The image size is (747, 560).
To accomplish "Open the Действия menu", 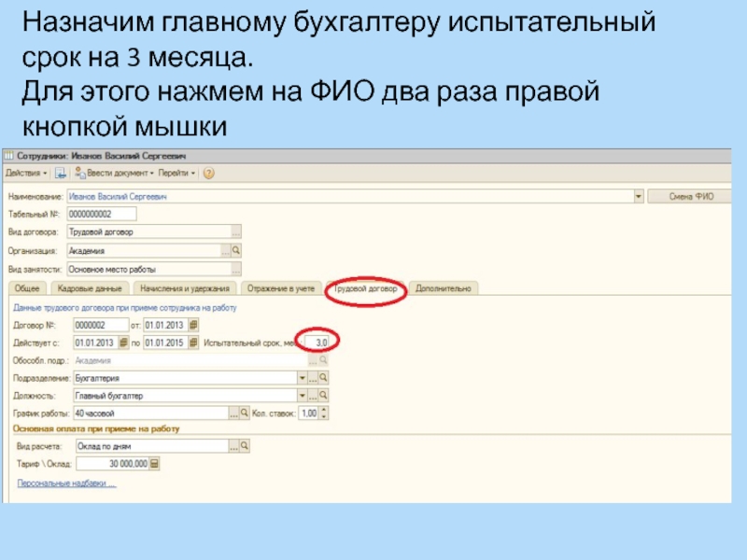I will [25, 173].
